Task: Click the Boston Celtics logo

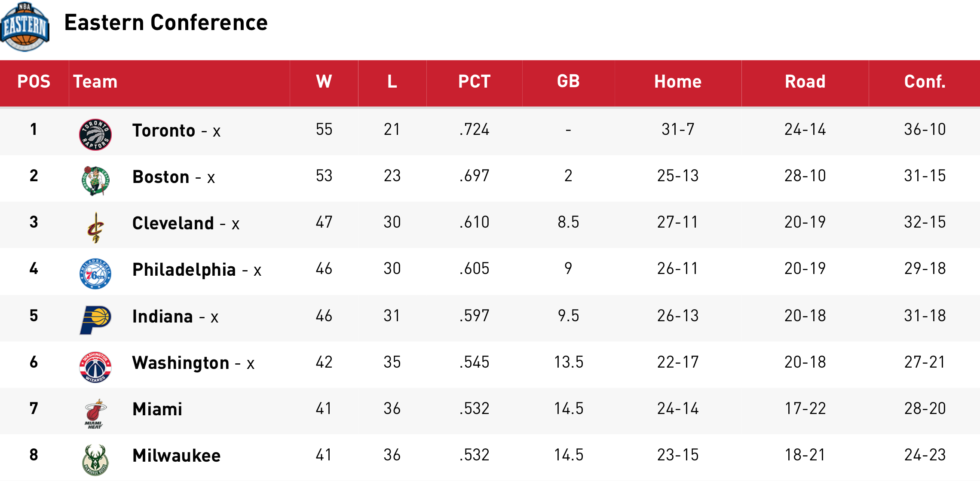Action: (95, 181)
